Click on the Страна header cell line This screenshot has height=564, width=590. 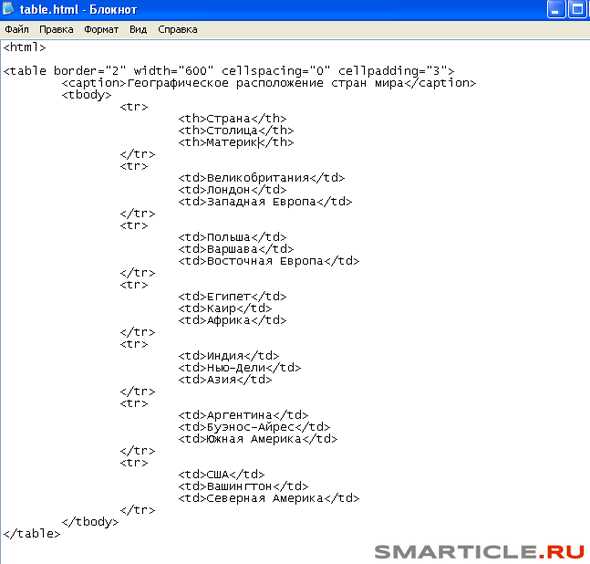tap(232, 119)
